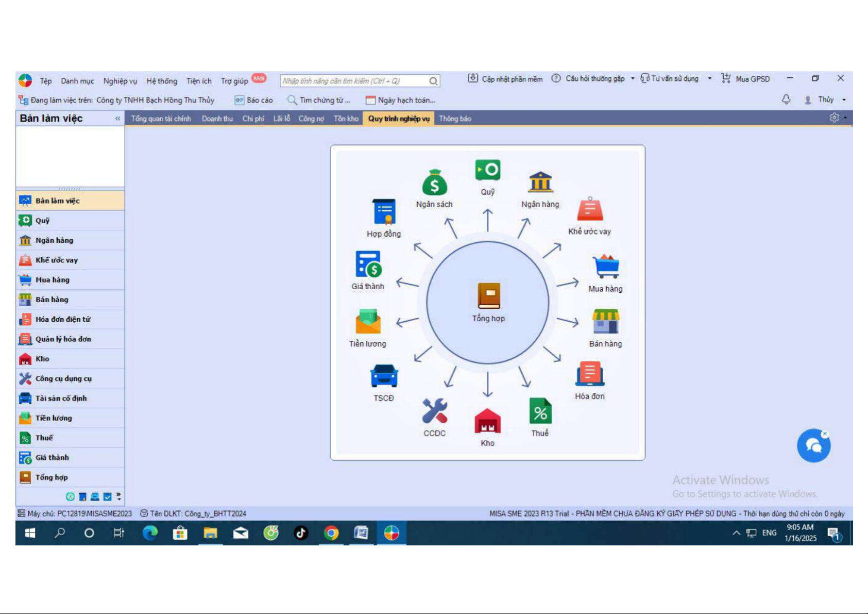Click the Báo cáo toolbar button
Viewport: 868px width, 614px height.
[x=254, y=100]
